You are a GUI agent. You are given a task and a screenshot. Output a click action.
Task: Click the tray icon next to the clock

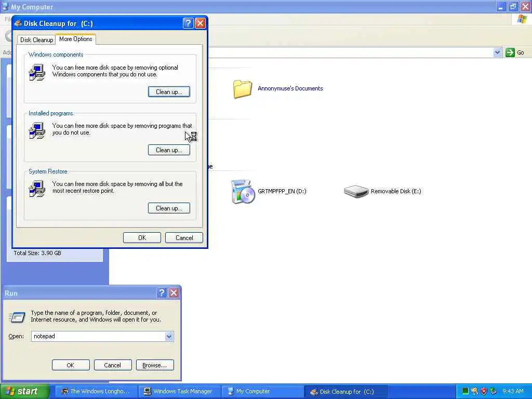click(x=494, y=391)
